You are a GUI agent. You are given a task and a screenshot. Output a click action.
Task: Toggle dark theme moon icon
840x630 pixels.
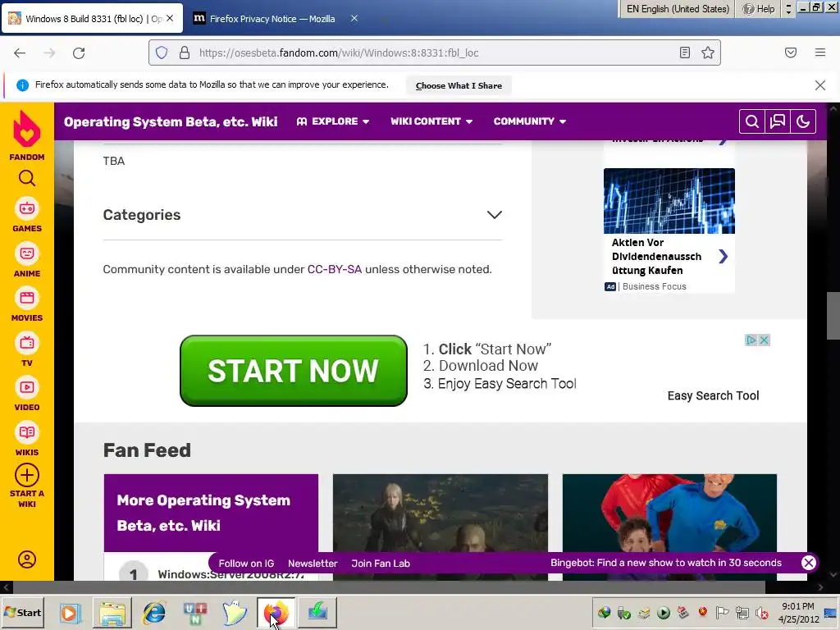pos(803,121)
